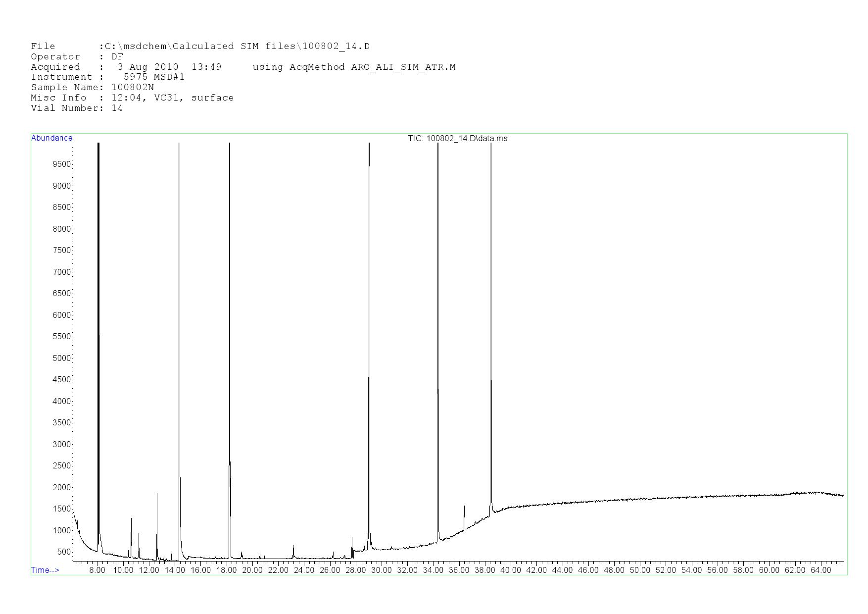868x614 pixels.
Task: Click the Abundance y-axis label
Action: click(51, 138)
